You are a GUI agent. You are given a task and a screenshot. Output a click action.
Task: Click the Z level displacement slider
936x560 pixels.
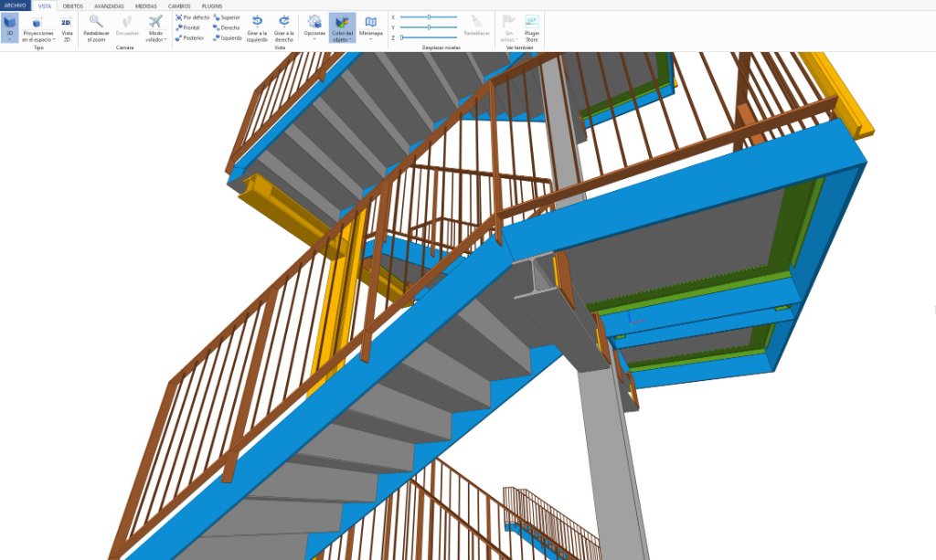pos(429,37)
